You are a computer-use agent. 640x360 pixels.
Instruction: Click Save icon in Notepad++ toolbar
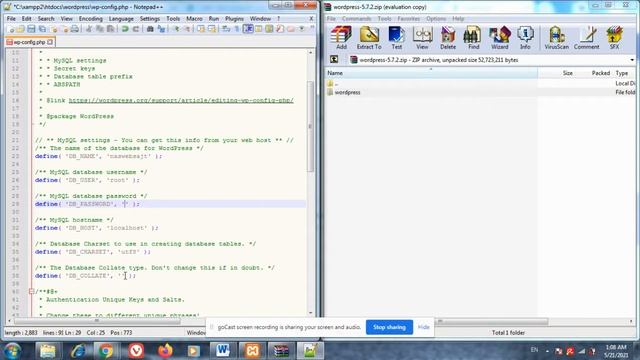31,29
